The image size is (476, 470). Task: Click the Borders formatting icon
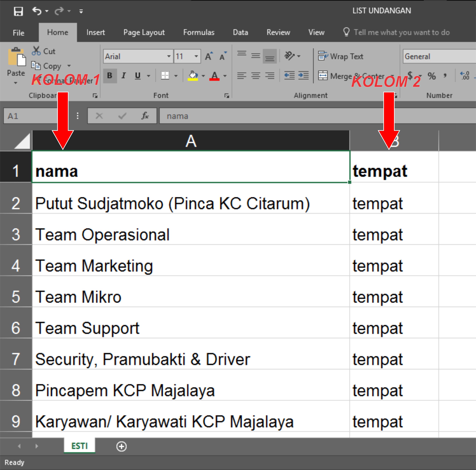tap(165, 76)
